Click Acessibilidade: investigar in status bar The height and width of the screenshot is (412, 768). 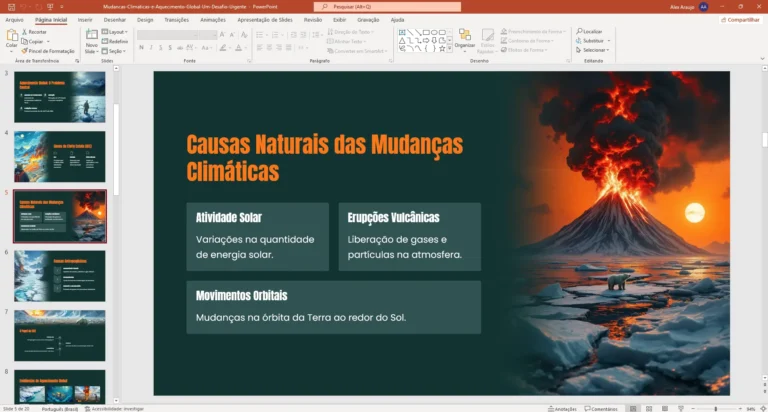114,409
